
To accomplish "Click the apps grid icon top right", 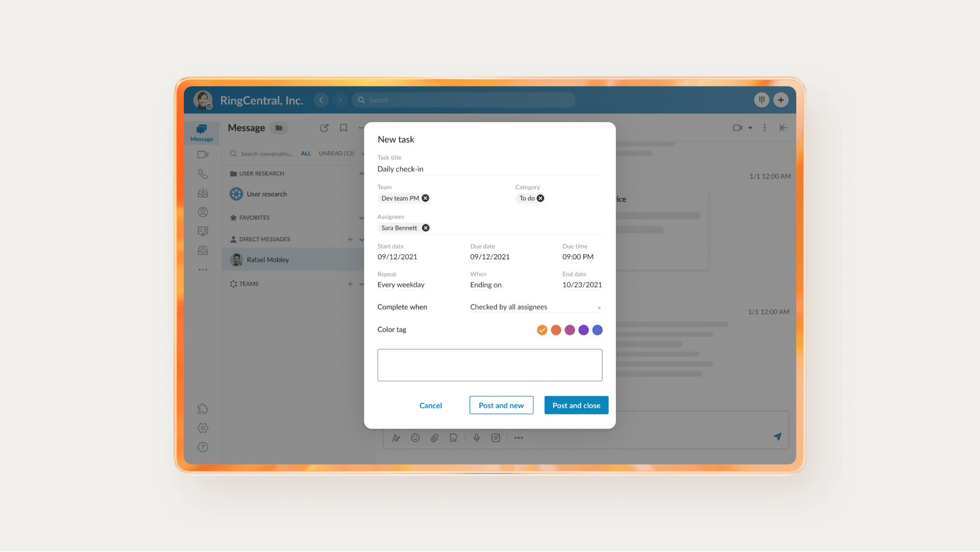I will 761,100.
